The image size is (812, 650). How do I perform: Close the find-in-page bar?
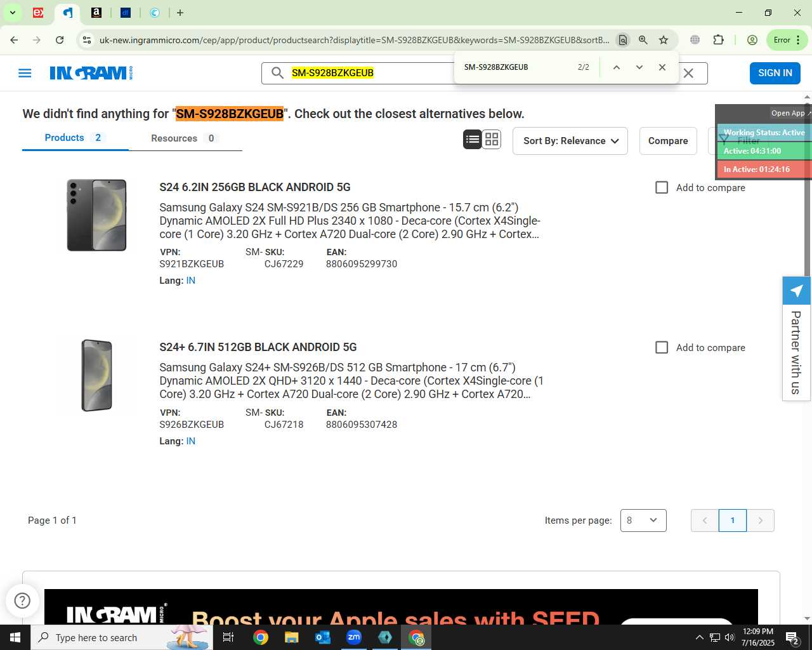tap(662, 67)
